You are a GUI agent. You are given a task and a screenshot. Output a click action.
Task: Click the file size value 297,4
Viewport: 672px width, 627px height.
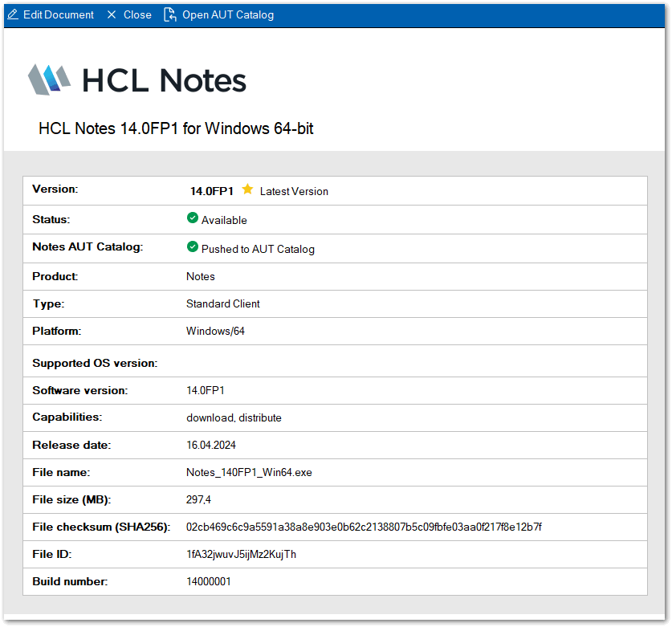(x=198, y=499)
